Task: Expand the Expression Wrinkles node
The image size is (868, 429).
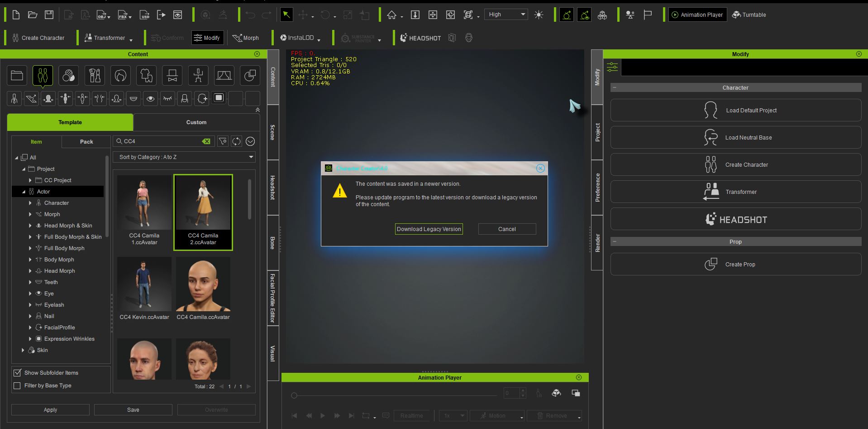Action: pos(30,339)
